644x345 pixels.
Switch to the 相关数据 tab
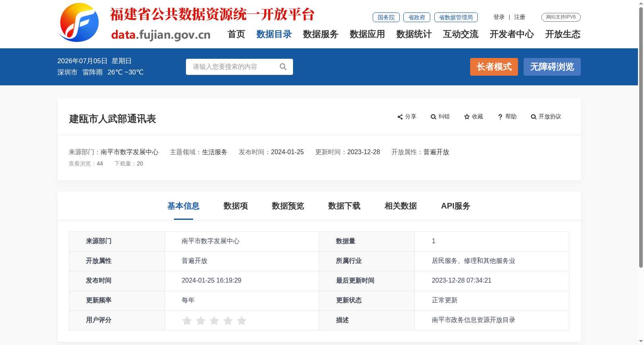401,206
